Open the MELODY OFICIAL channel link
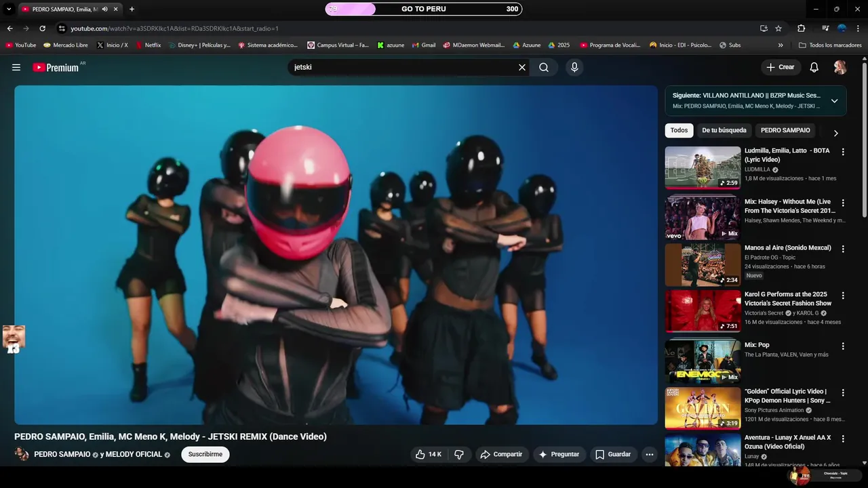 (134, 454)
